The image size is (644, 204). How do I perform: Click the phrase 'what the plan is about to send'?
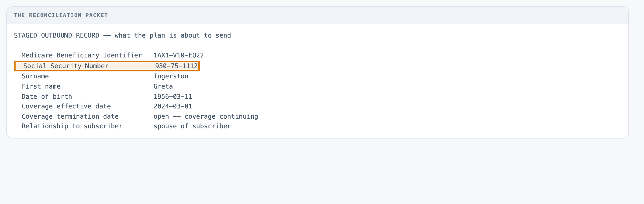pos(173,35)
